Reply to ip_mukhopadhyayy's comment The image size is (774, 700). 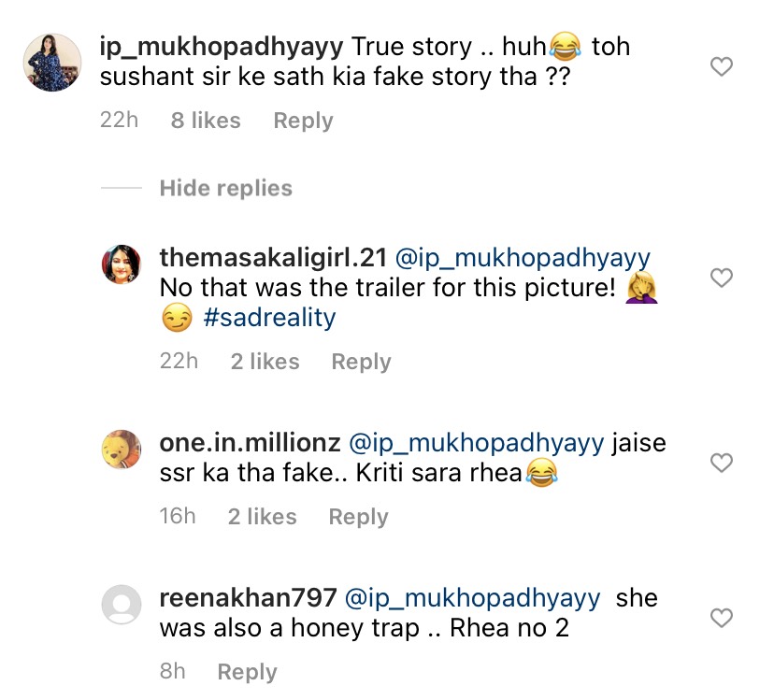303,121
